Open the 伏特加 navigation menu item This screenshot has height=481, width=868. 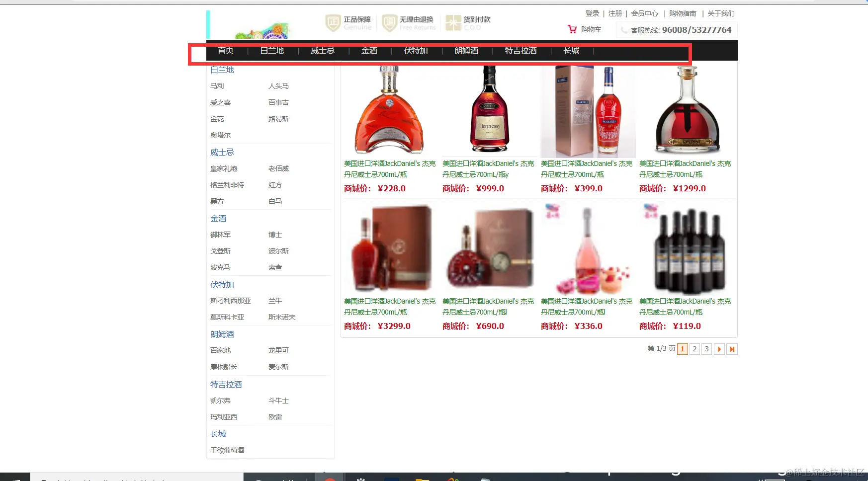(x=416, y=50)
